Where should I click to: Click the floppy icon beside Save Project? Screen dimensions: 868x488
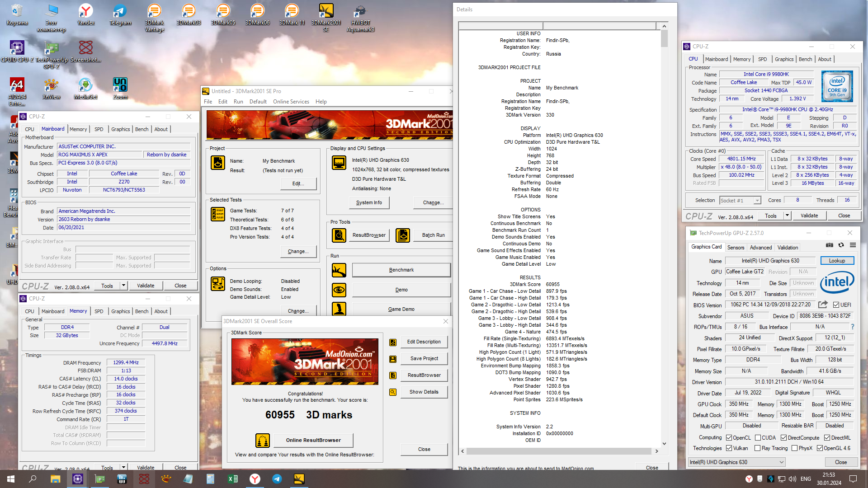393,359
